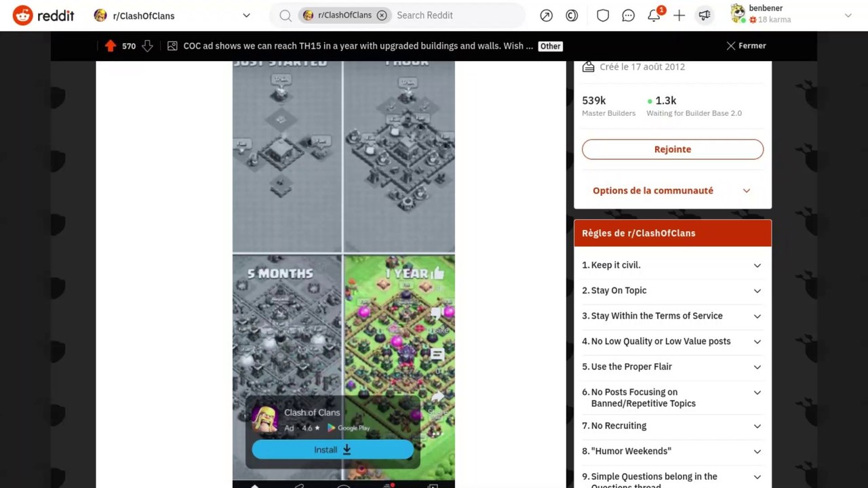Open the coins icon in header
The image size is (868, 488).
[572, 15]
